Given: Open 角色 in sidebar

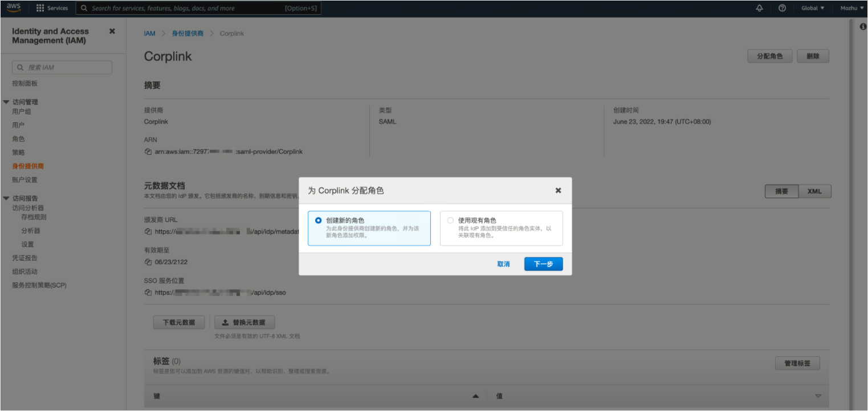Looking at the screenshot, I should (x=18, y=139).
